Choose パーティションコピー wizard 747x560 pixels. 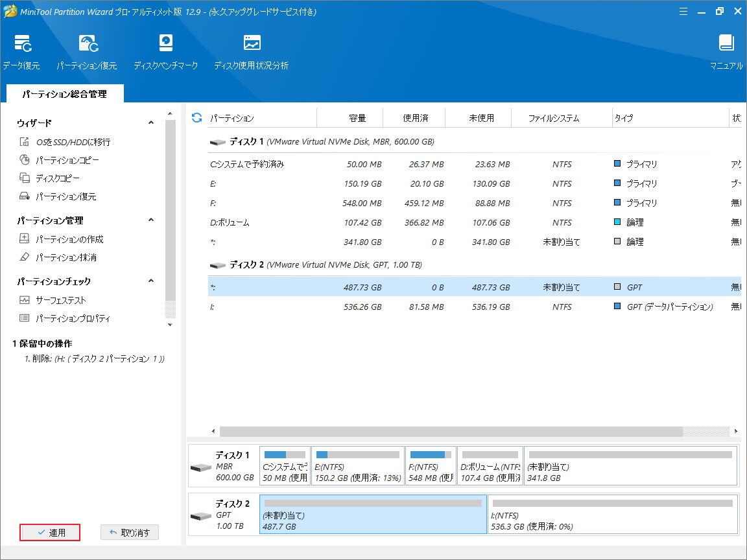pos(59,160)
